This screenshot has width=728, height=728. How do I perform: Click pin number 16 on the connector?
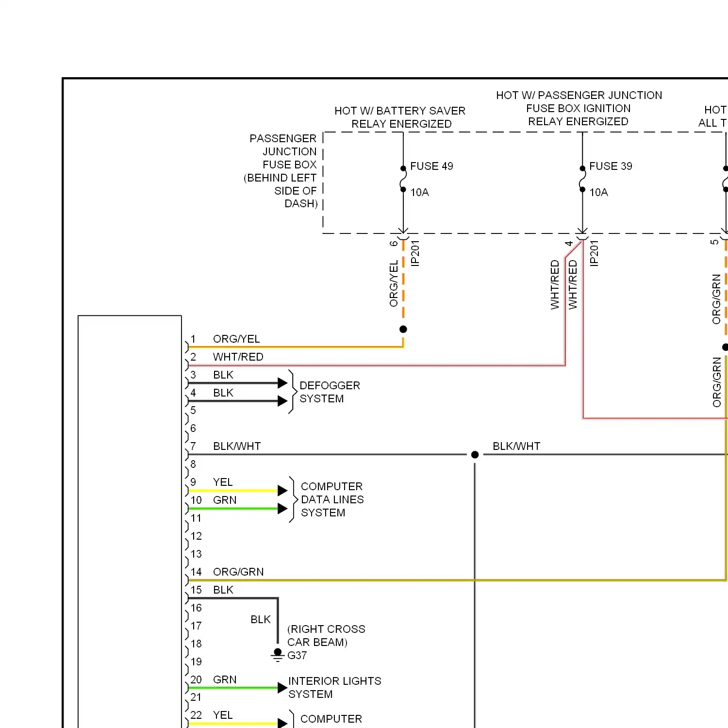tap(196, 608)
